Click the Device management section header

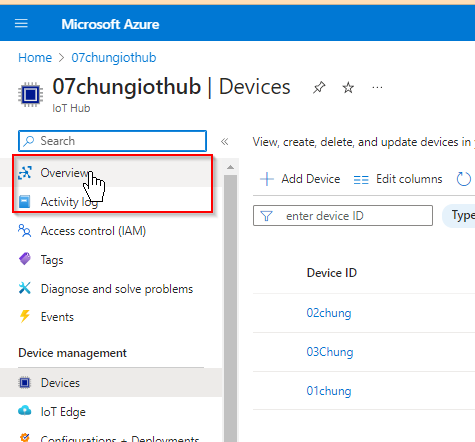tap(73, 353)
